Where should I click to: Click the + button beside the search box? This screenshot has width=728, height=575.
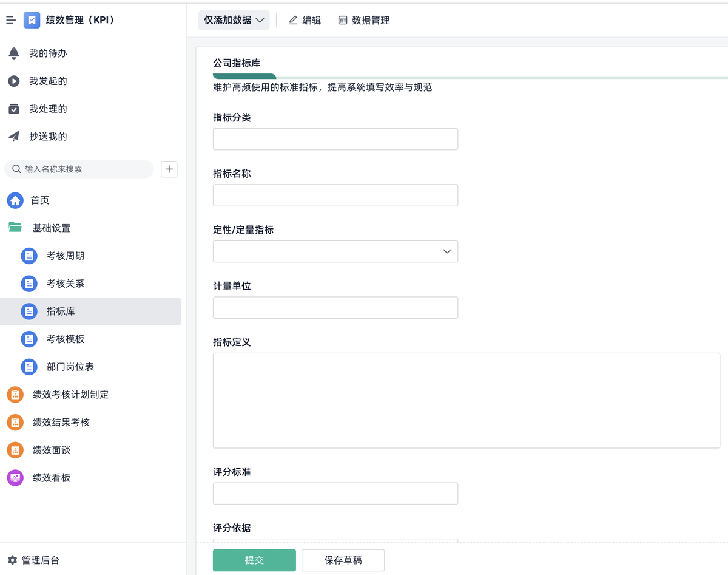tap(169, 169)
